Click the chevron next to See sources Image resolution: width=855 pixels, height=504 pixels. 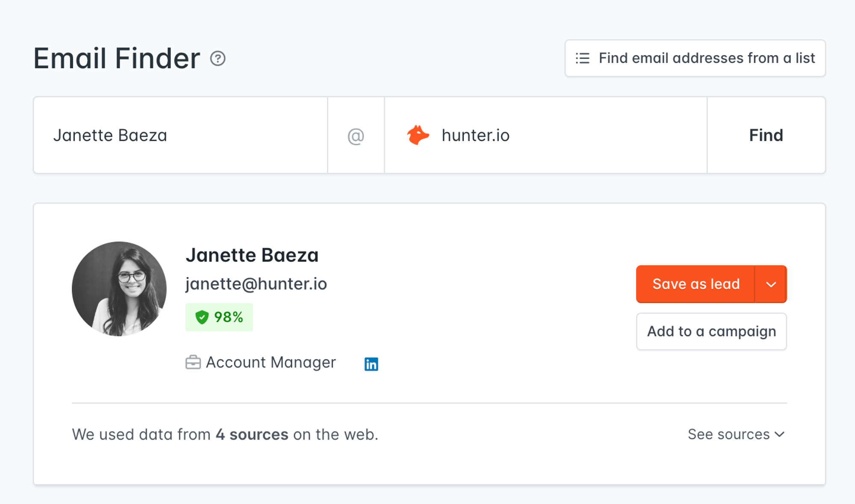pos(781,434)
